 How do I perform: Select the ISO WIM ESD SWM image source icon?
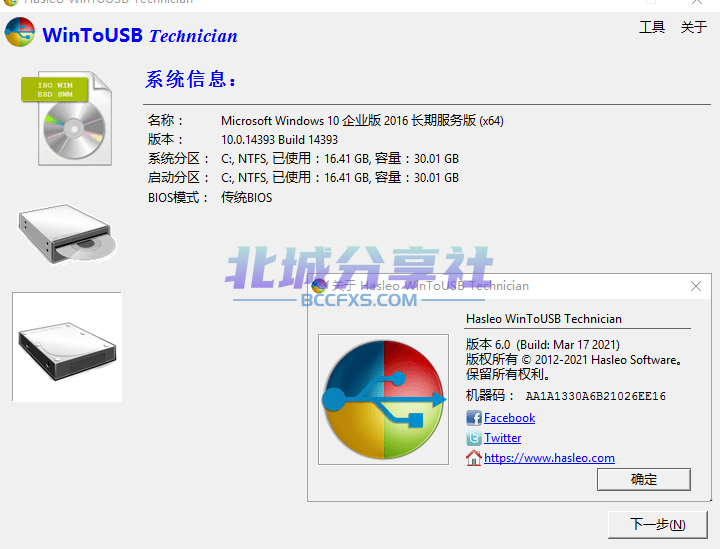(x=67, y=118)
